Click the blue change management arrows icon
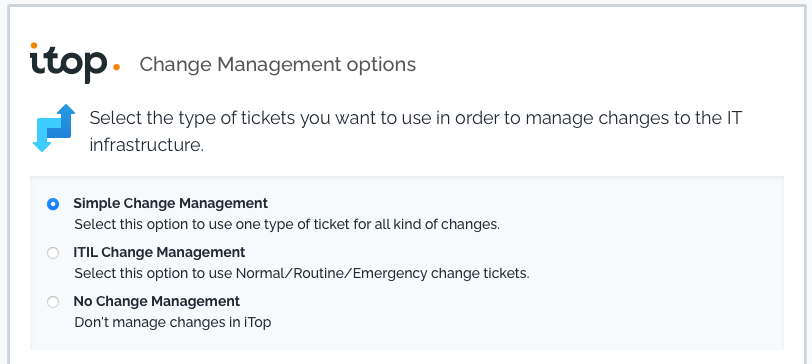The image size is (812, 364). click(54, 128)
